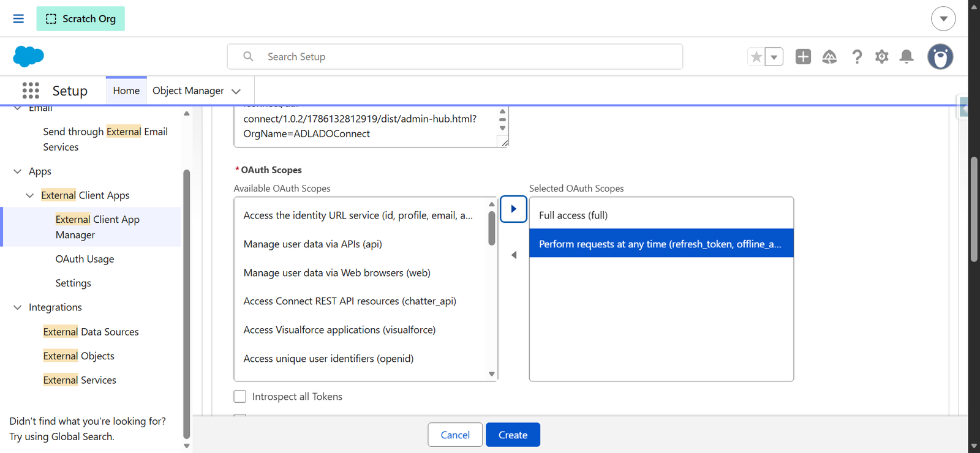The width and height of the screenshot is (980, 453).
Task: Click the left sidebar scrollbar thumb
Action: tap(187, 304)
